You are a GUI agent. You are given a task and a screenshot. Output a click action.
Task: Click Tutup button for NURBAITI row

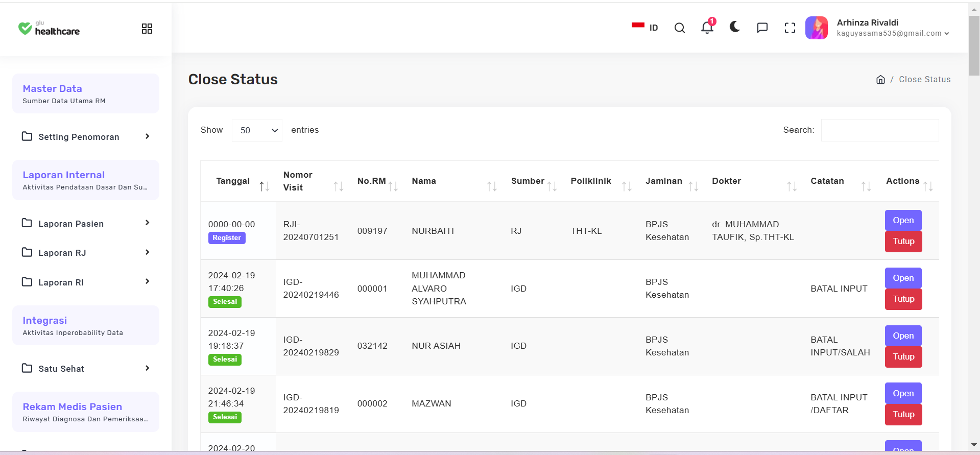pos(903,242)
